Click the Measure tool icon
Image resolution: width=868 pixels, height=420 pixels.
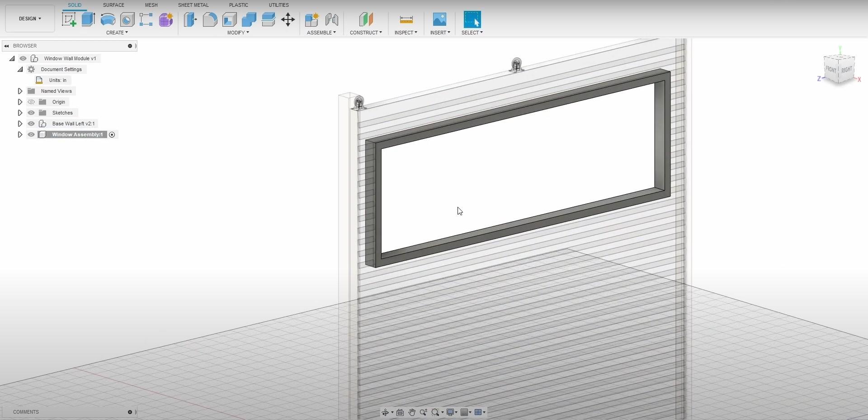pyautogui.click(x=406, y=19)
